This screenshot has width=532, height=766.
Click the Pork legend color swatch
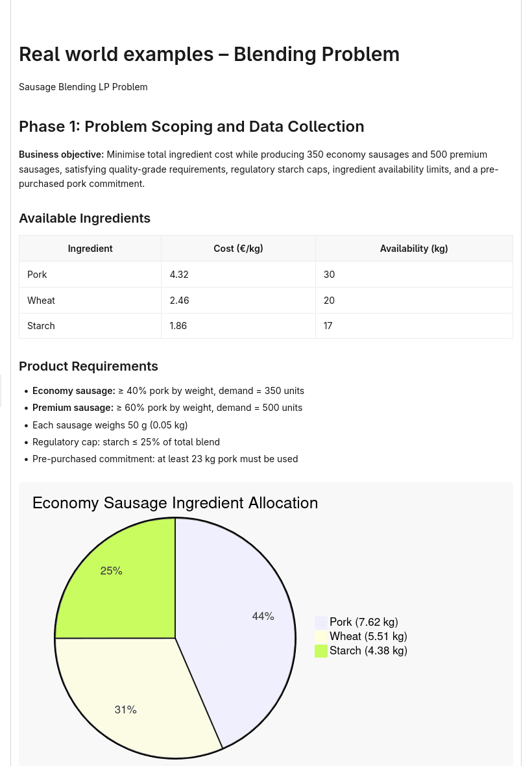320,623
